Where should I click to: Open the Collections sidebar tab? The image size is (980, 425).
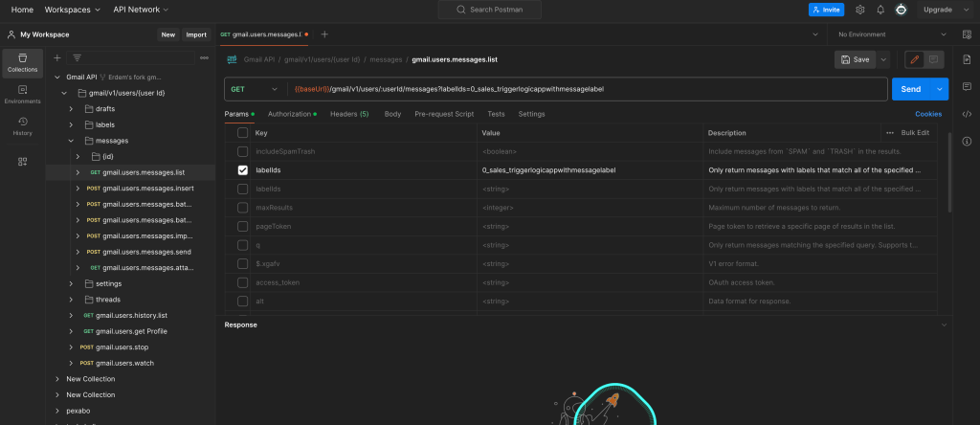23,63
